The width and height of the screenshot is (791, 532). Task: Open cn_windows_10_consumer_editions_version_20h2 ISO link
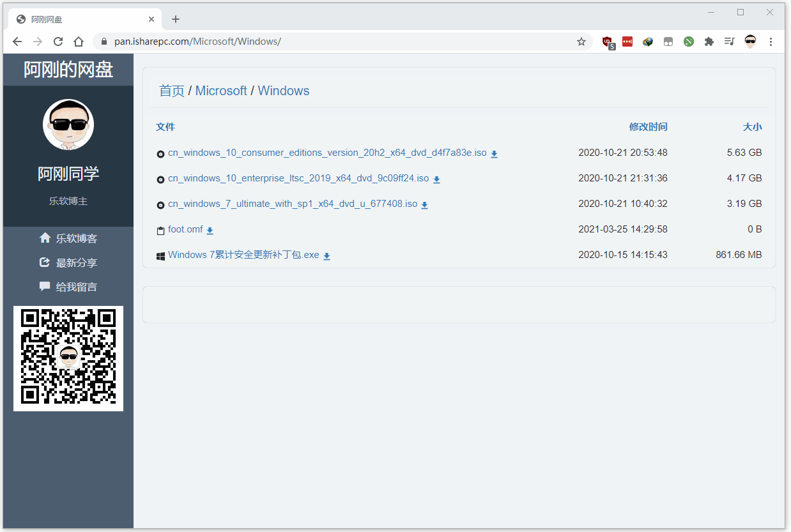tap(327, 153)
